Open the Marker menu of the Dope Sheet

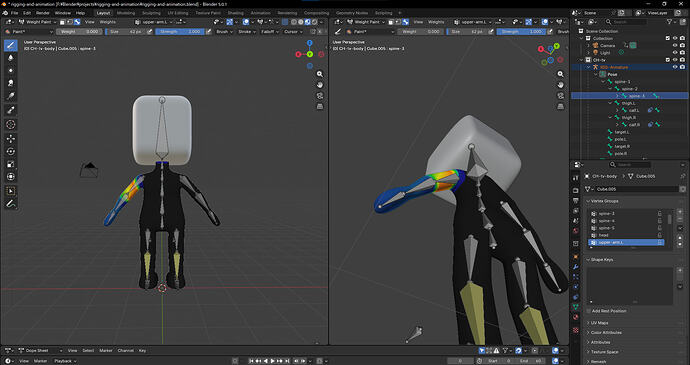pos(106,350)
